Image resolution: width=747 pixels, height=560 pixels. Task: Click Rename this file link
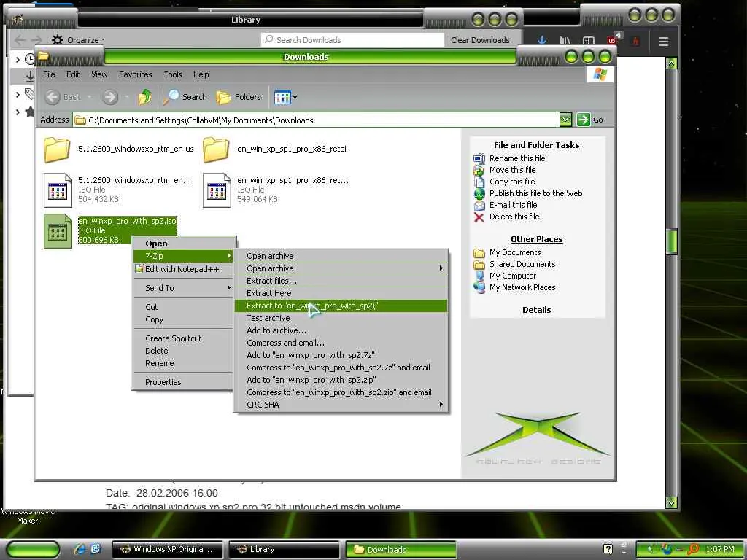[517, 158]
